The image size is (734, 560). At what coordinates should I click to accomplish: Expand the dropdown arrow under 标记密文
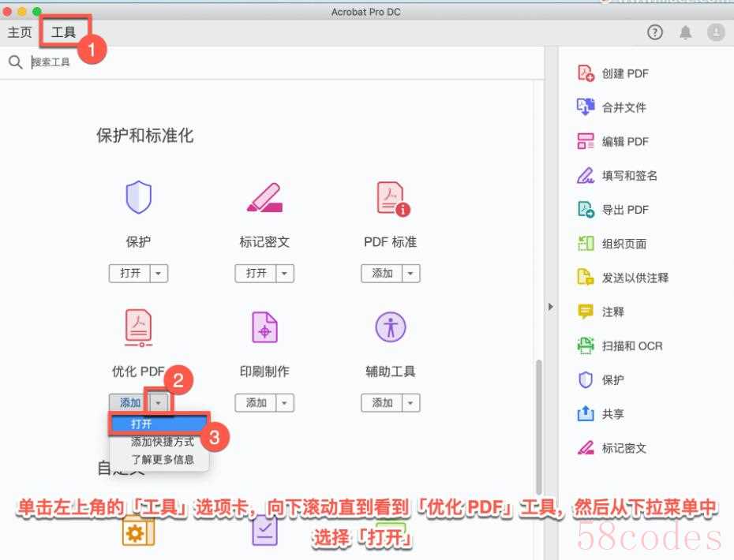pos(285,273)
